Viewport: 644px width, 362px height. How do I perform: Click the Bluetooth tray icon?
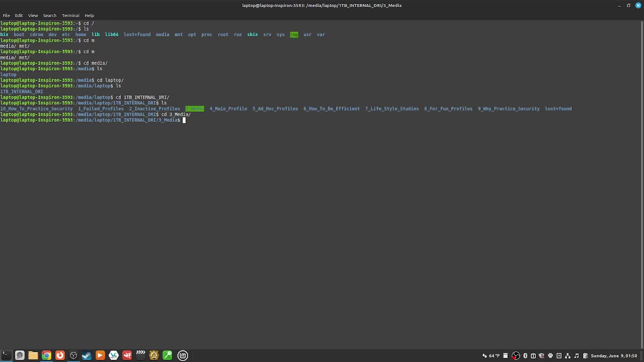[525, 356]
